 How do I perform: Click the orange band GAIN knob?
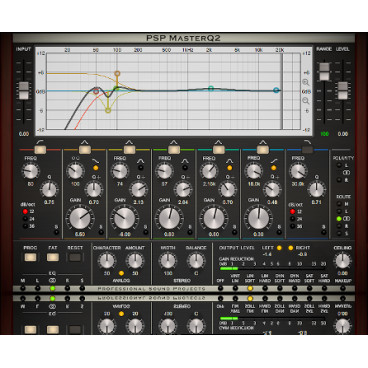click(79, 219)
